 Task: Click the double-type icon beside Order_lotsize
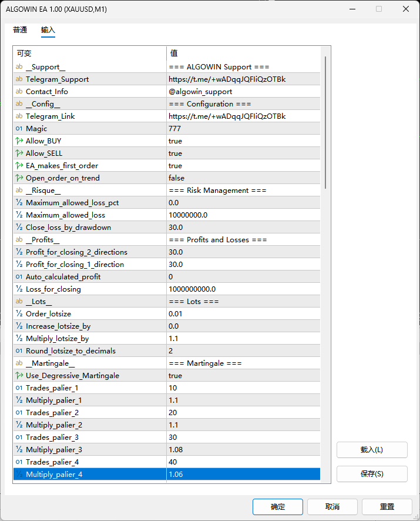pos(19,313)
